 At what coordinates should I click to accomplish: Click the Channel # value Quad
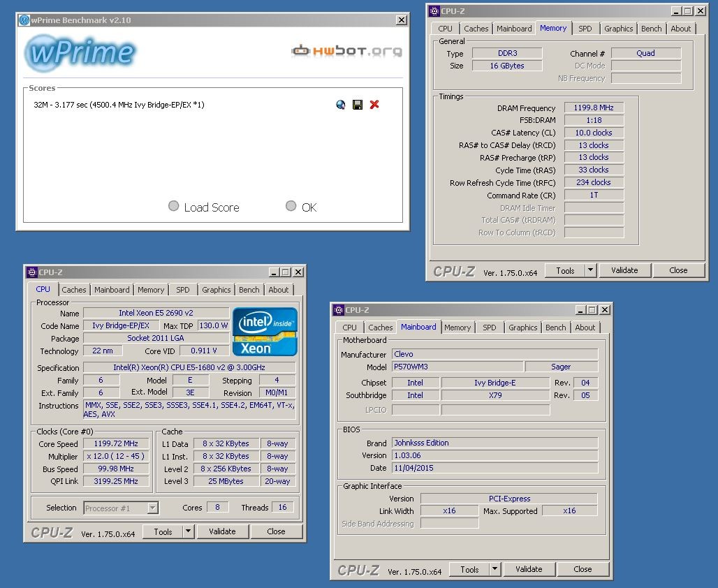(645, 53)
